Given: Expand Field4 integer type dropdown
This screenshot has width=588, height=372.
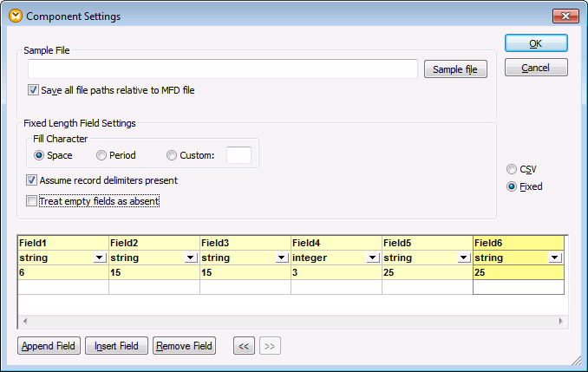Looking at the screenshot, I should click(373, 258).
